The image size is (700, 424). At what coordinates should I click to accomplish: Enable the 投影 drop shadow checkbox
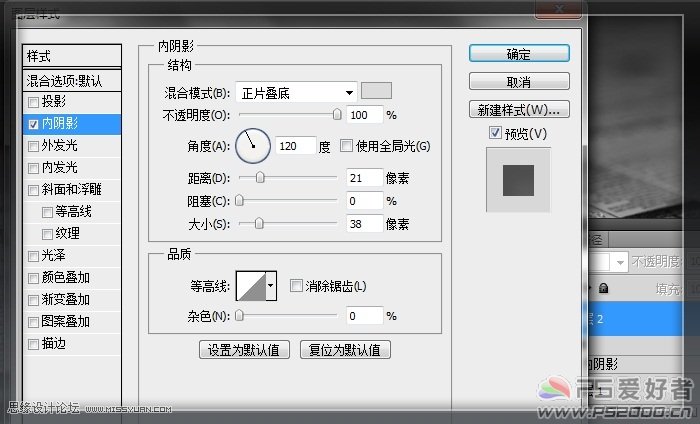[x=33, y=103]
